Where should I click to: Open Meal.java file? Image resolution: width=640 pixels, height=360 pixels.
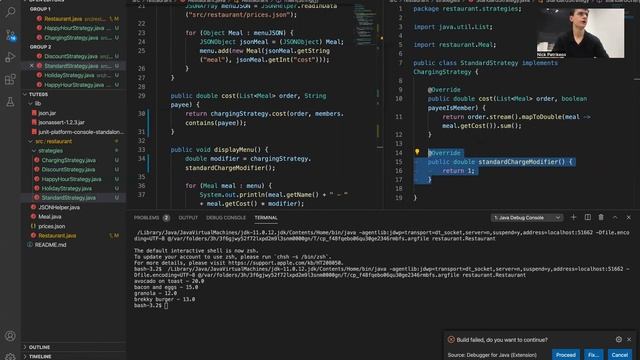(73, 216)
